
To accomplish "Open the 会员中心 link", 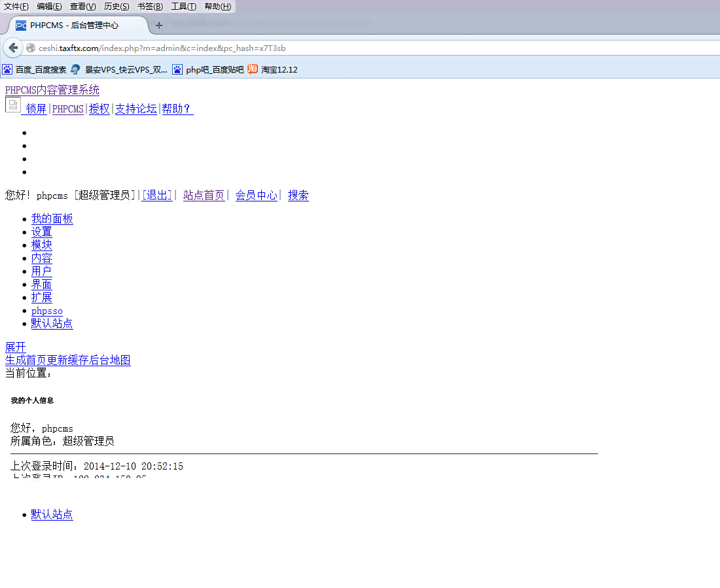I will 256,195.
